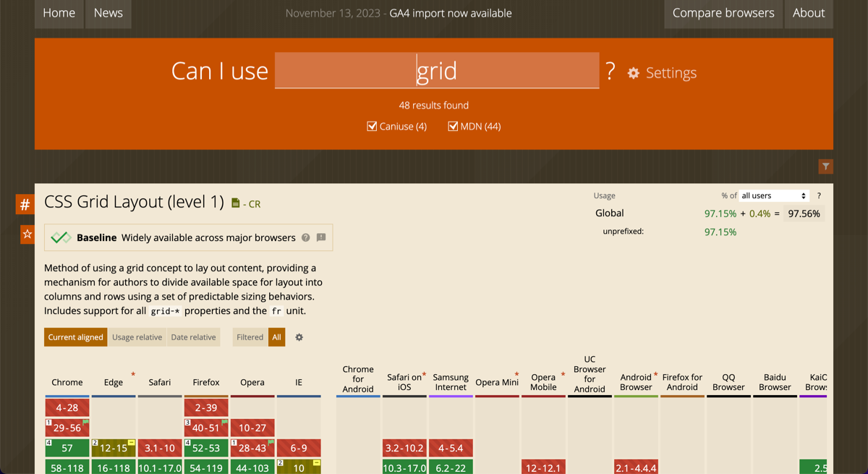Viewport: 868px width, 474px height.
Task: Select the Usage relative view button
Action: click(x=137, y=337)
